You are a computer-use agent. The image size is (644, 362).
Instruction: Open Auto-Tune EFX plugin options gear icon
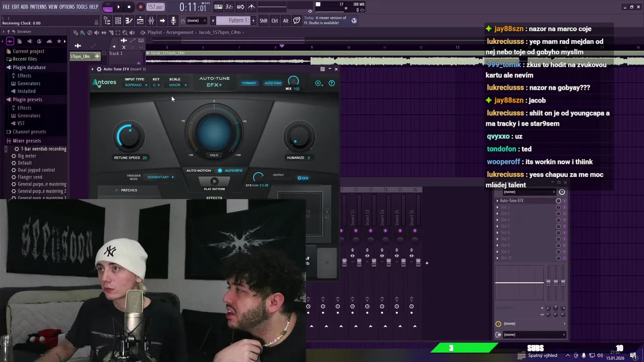[99, 69]
